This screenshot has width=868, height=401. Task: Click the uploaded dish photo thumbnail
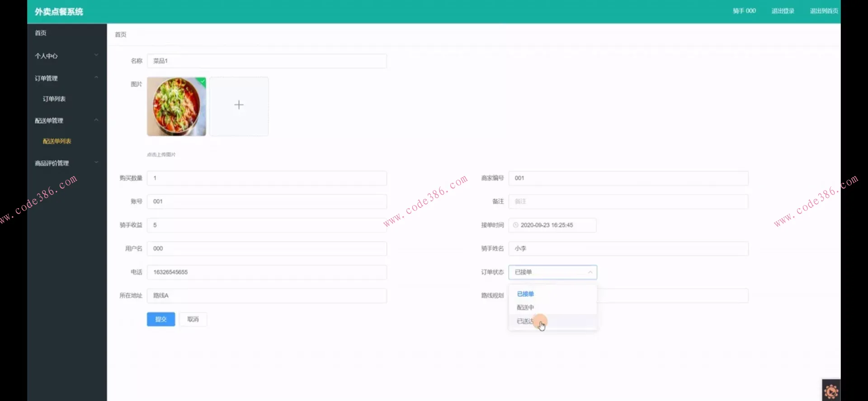(176, 106)
